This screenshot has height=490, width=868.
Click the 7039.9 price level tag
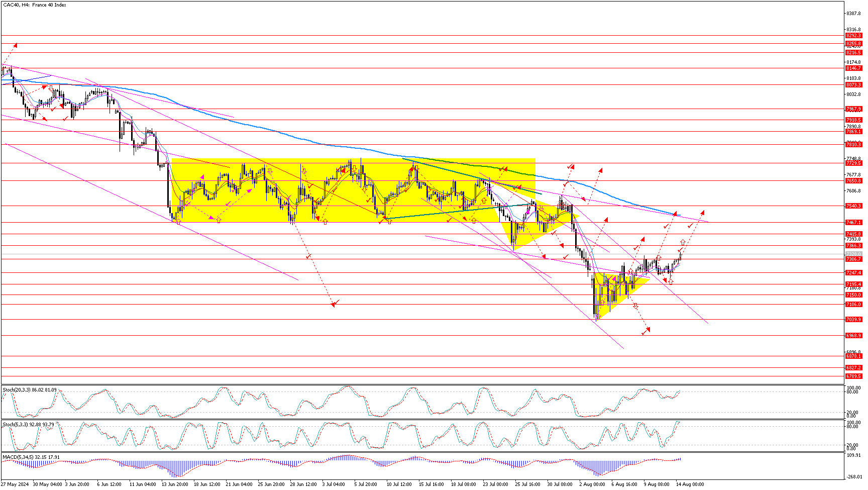853,319
